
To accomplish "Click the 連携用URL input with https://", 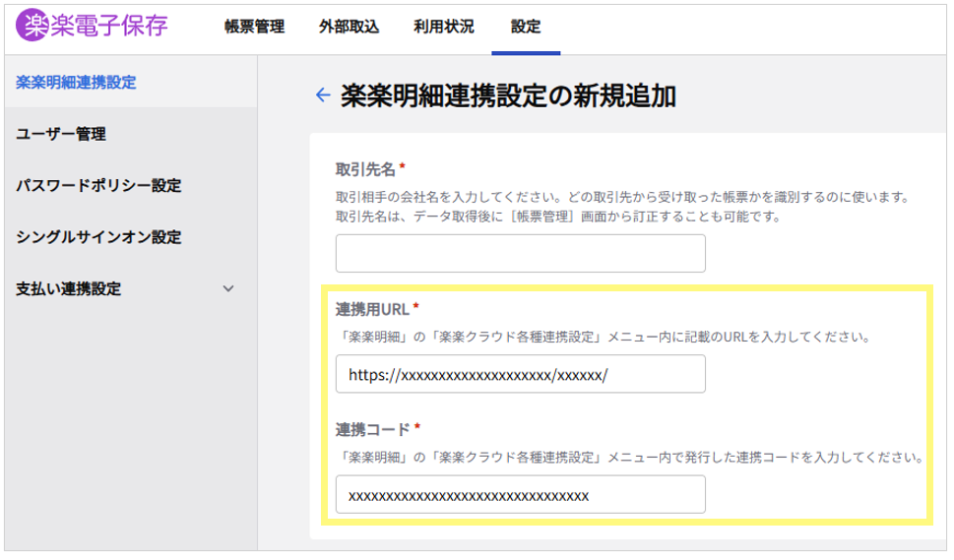I will pyautogui.click(x=520, y=374).
